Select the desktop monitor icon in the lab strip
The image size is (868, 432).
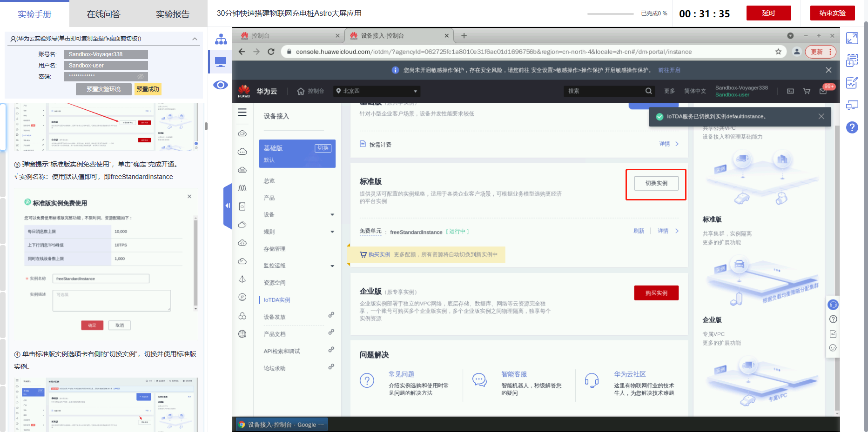pos(221,62)
